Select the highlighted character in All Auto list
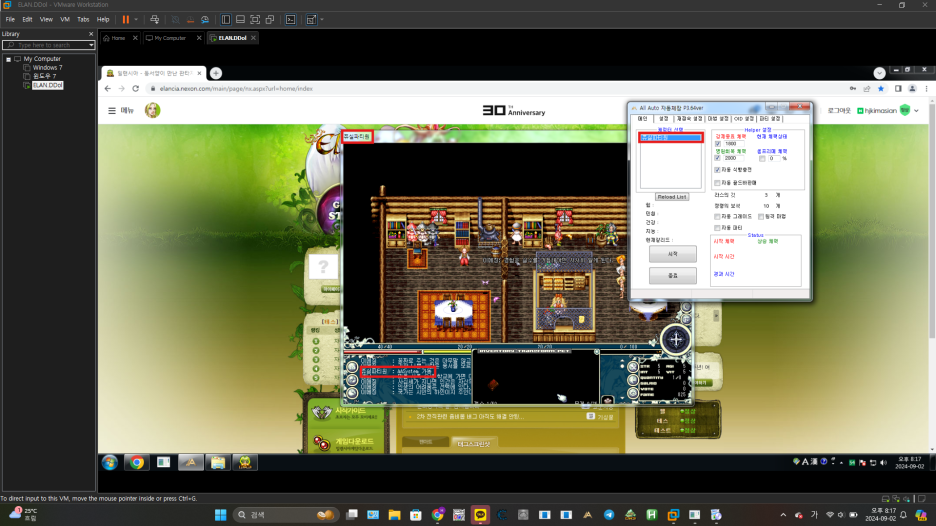This screenshot has width=936, height=526. coord(670,138)
